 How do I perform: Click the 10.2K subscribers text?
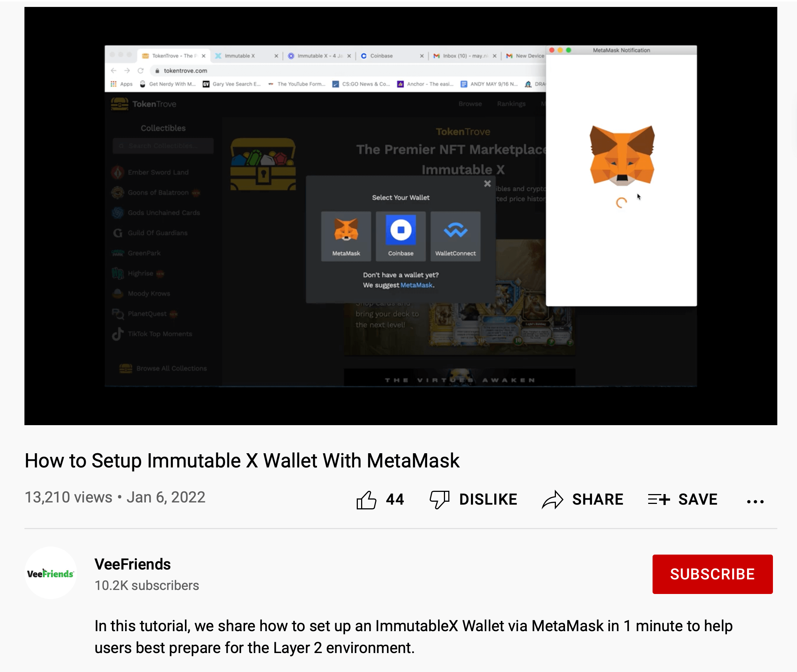click(147, 585)
